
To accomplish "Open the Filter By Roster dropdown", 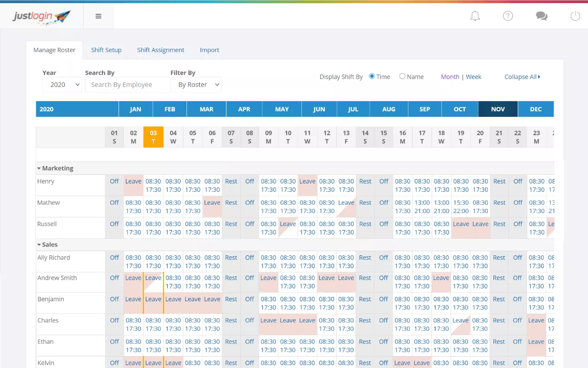I will point(196,85).
